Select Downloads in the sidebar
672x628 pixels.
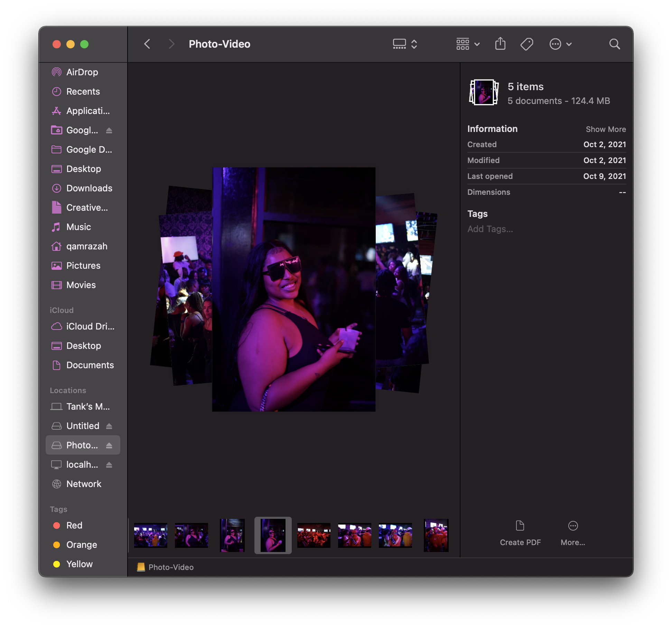(x=89, y=188)
